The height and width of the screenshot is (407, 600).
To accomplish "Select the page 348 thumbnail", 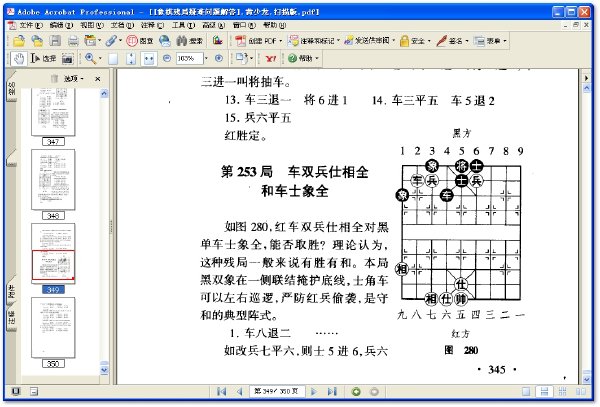I will point(53,179).
